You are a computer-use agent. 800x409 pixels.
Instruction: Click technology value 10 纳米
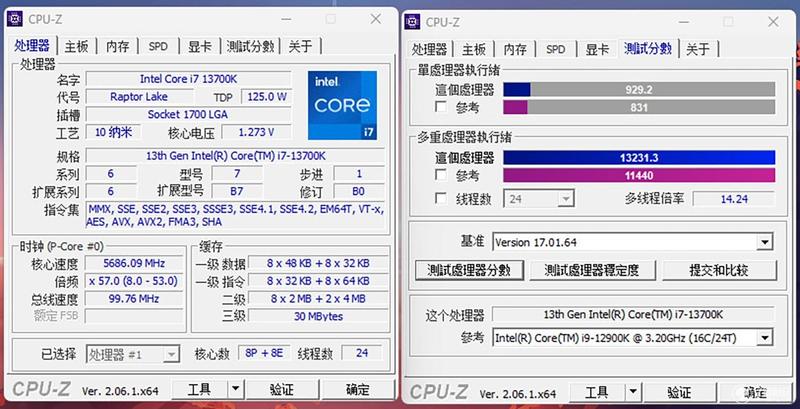[113, 132]
